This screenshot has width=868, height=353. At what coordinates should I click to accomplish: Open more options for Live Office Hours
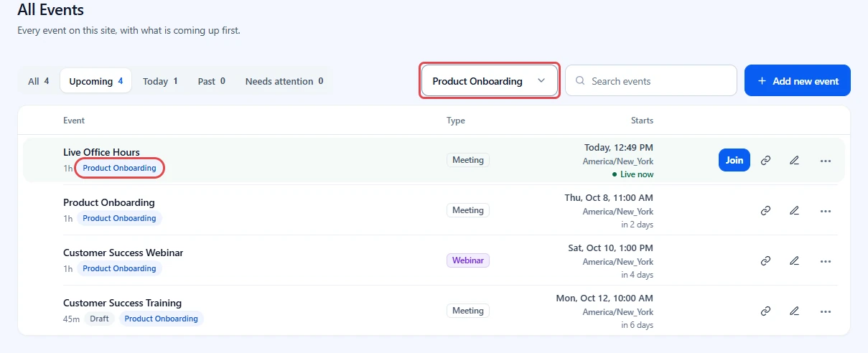825,161
